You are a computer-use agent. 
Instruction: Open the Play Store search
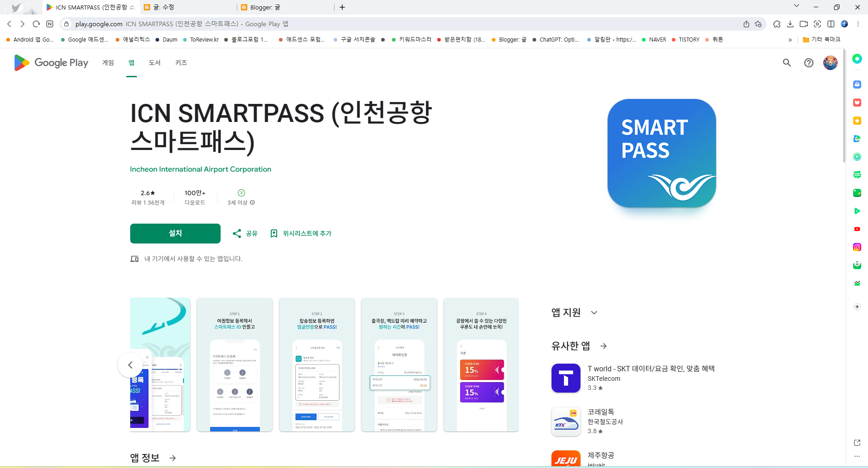coord(787,63)
